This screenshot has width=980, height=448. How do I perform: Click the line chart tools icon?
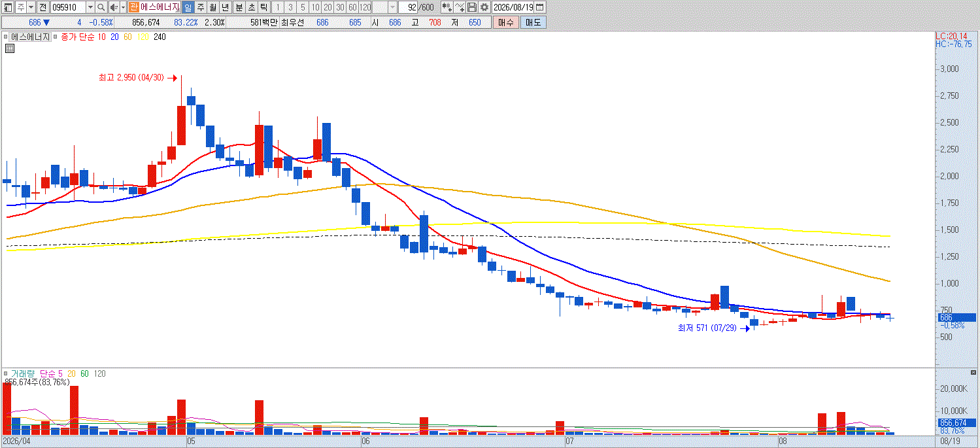pos(460,7)
